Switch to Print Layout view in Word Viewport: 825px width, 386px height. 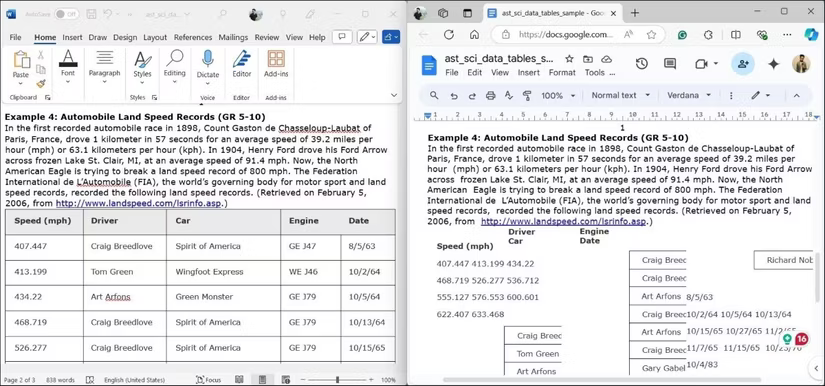263,380
